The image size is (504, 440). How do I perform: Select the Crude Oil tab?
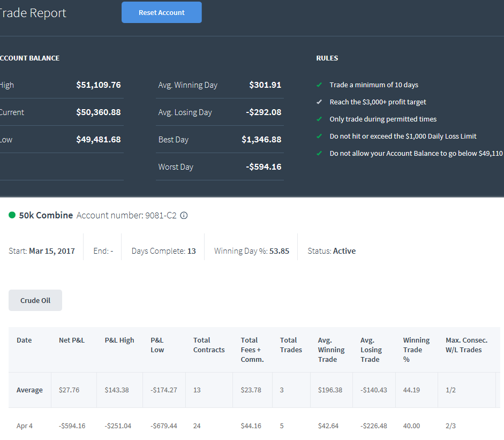point(35,300)
